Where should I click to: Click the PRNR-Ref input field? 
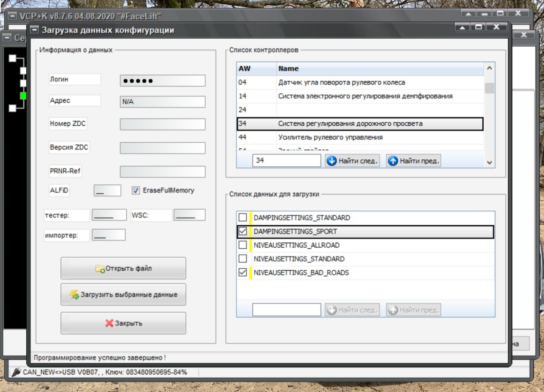point(163,172)
